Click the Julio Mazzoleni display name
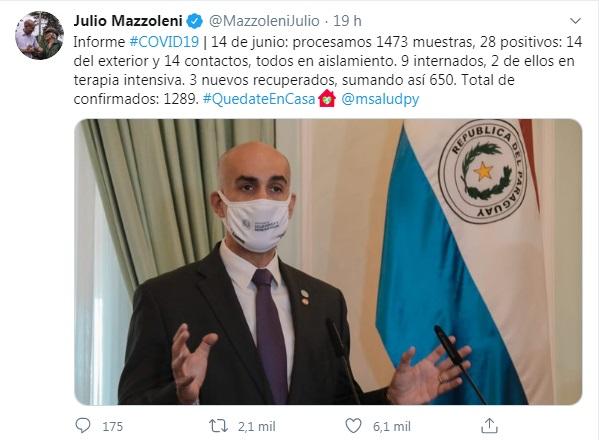The image size is (599, 440). pos(128,21)
